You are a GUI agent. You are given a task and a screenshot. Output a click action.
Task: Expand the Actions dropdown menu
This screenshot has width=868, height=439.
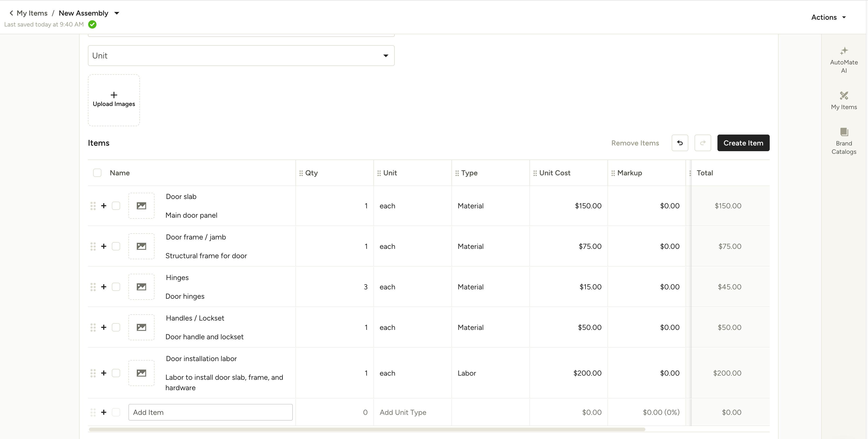click(x=828, y=17)
